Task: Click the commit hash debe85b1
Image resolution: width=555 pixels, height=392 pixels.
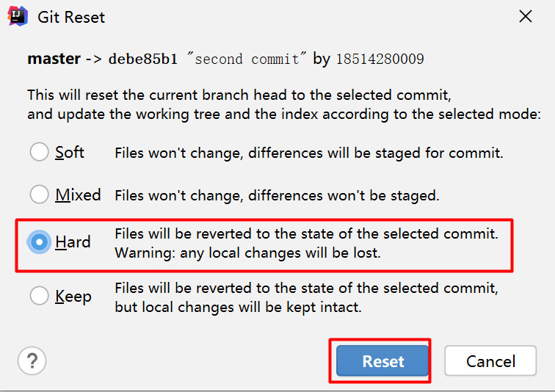Action: click(143, 59)
